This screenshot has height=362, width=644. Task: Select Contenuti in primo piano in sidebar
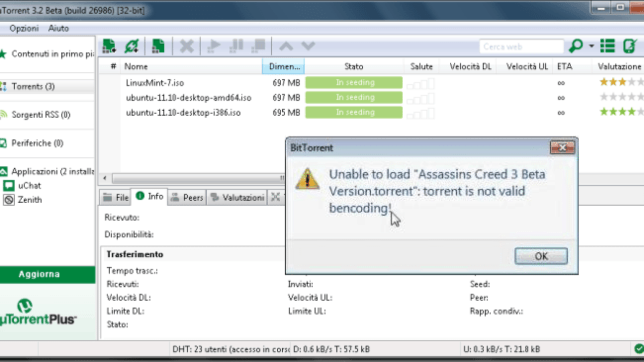point(48,54)
